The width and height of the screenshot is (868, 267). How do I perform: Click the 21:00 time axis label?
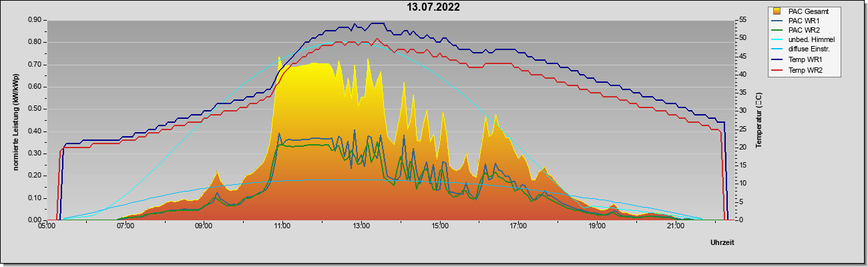[675, 226]
